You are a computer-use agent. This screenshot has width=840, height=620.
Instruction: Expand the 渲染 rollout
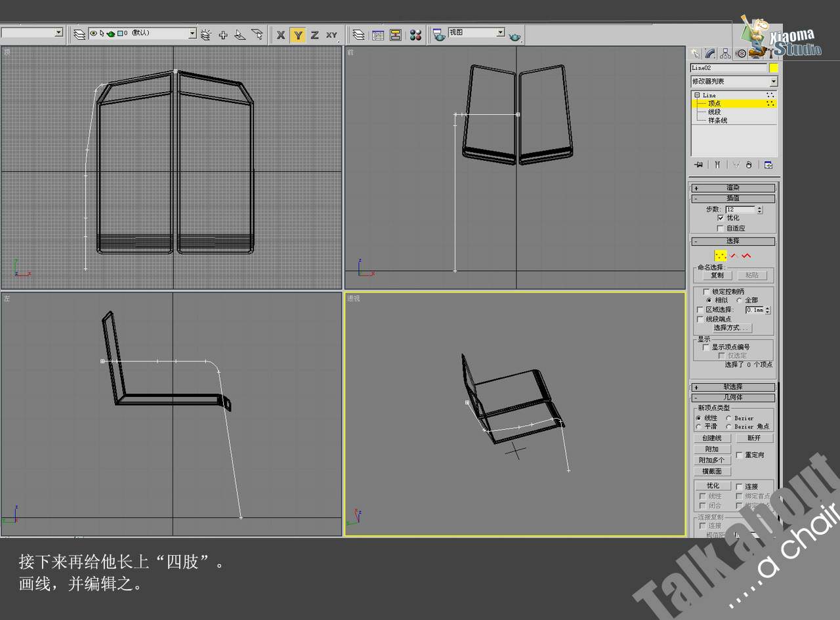click(733, 188)
